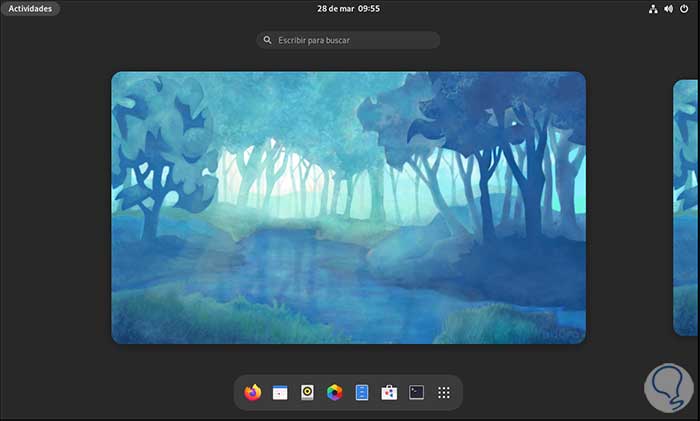Show all applications grid
The image size is (700, 421).
[444, 392]
